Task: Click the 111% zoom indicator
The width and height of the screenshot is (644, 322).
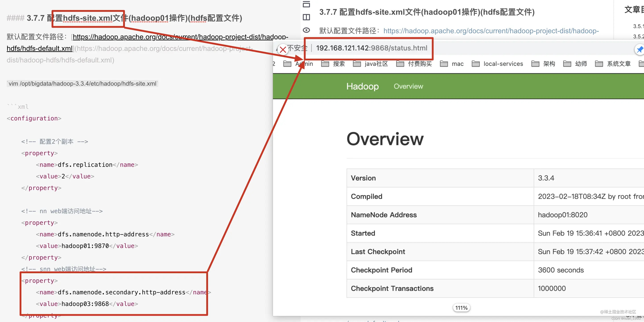Action: point(461,308)
